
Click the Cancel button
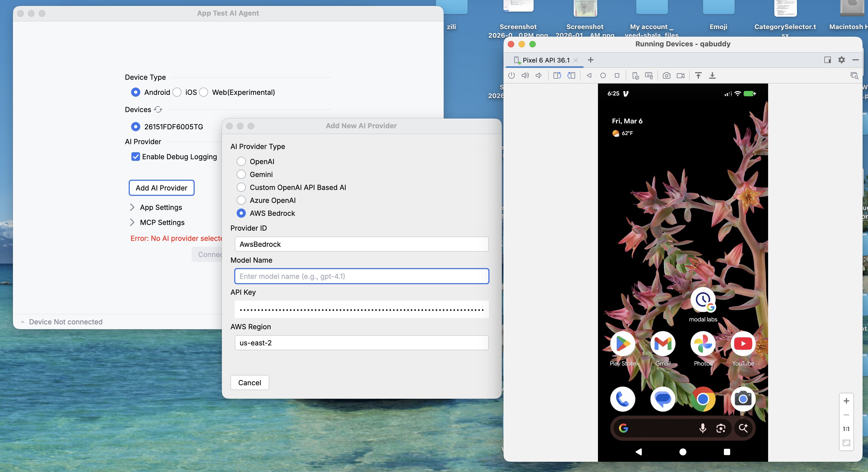pos(249,383)
